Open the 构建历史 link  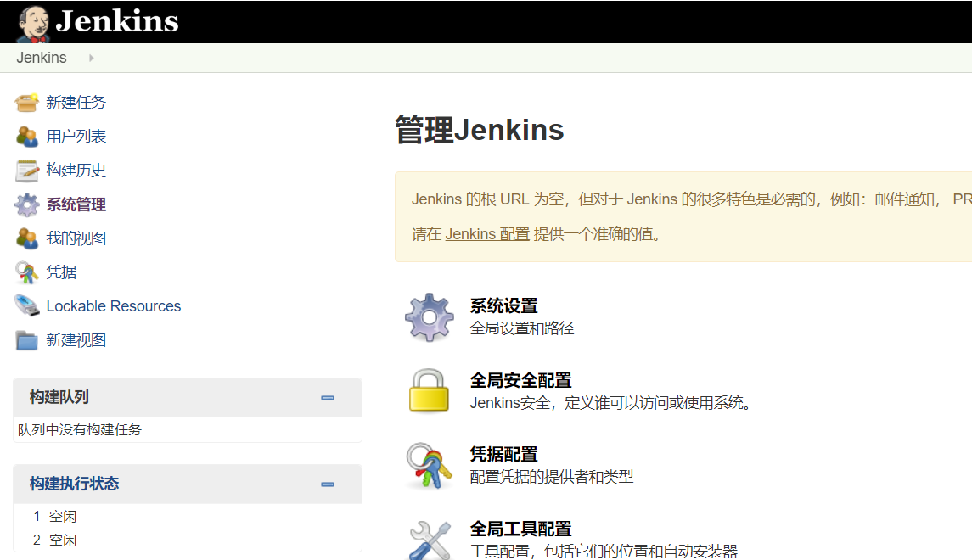(76, 171)
